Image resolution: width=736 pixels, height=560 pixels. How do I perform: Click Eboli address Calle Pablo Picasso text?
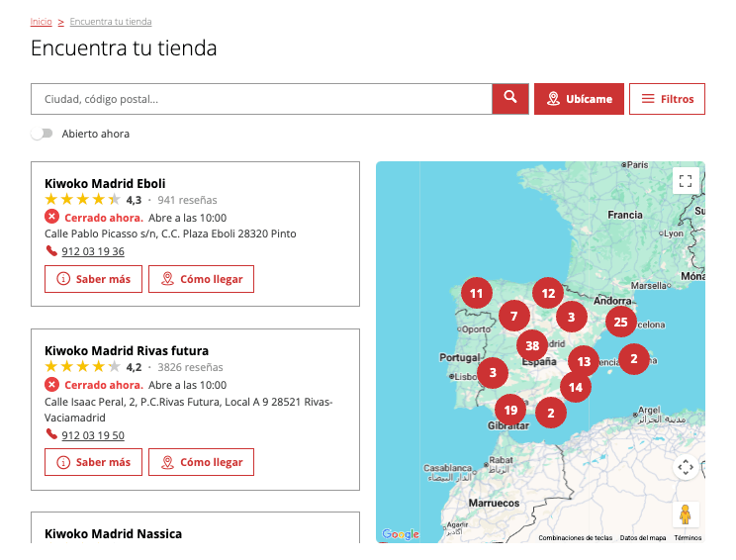point(170,233)
